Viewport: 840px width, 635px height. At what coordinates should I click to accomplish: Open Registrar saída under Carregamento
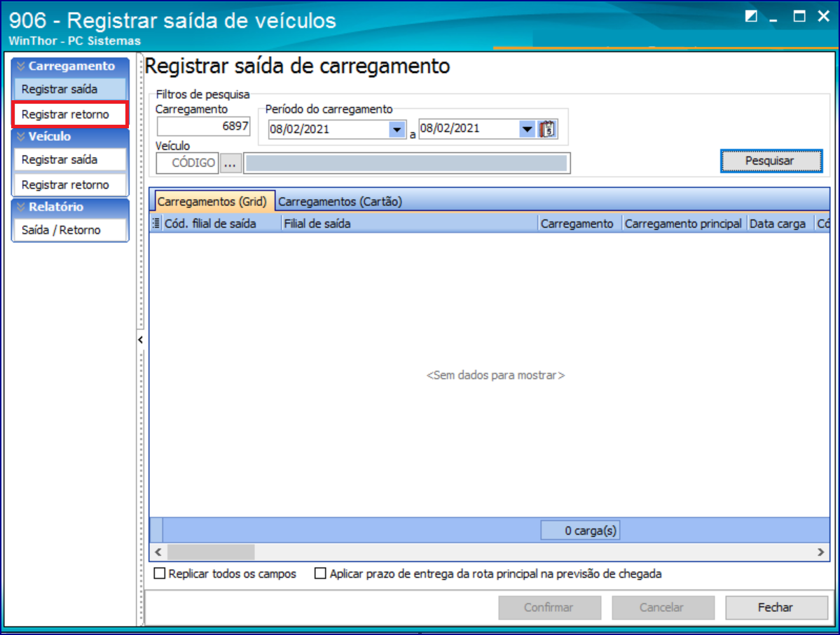click(x=70, y=89)
